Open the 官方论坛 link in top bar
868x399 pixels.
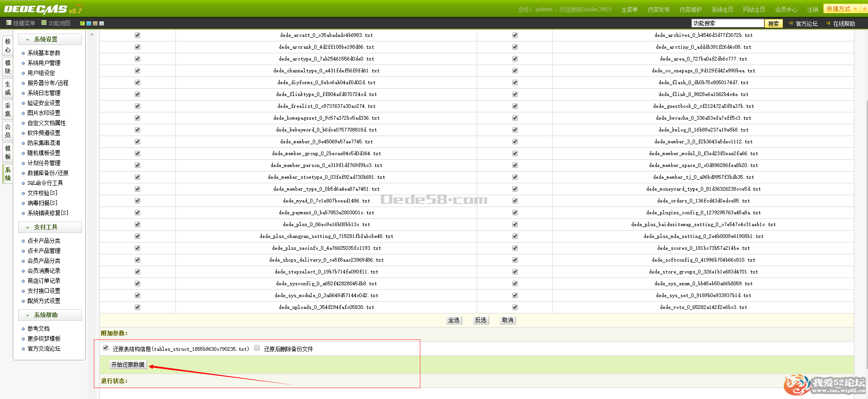[807, 24]
